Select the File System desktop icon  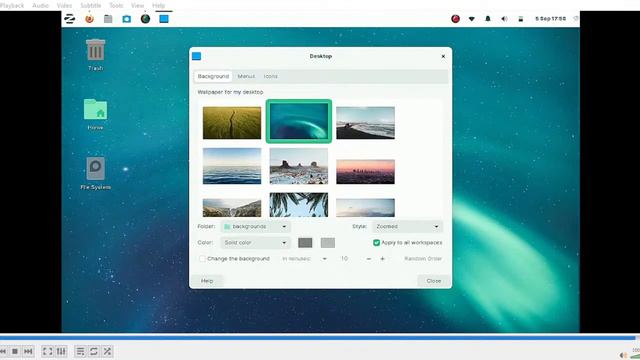96,173
